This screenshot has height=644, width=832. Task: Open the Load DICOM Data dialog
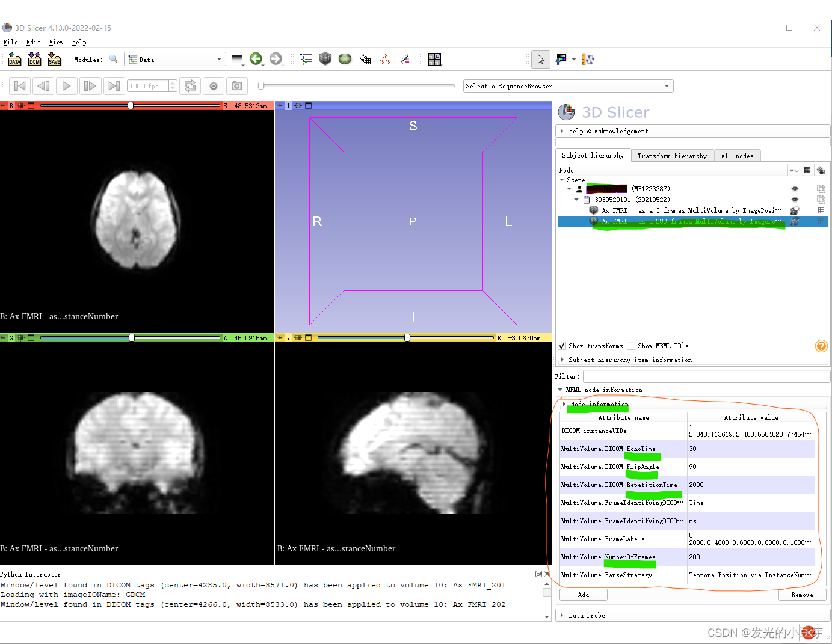click(34, 59)
